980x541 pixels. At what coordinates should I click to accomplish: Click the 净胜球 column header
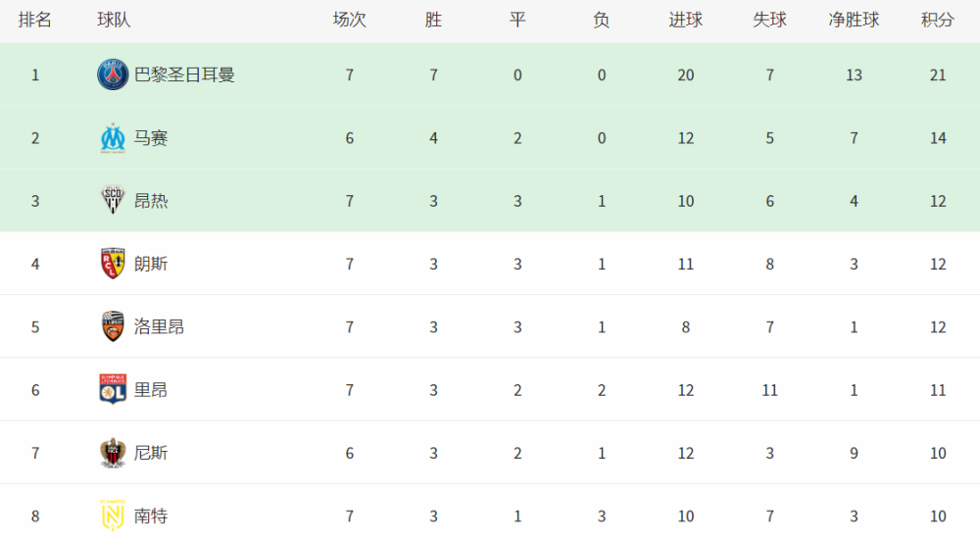pyautogui.click(x=854, y=21)
